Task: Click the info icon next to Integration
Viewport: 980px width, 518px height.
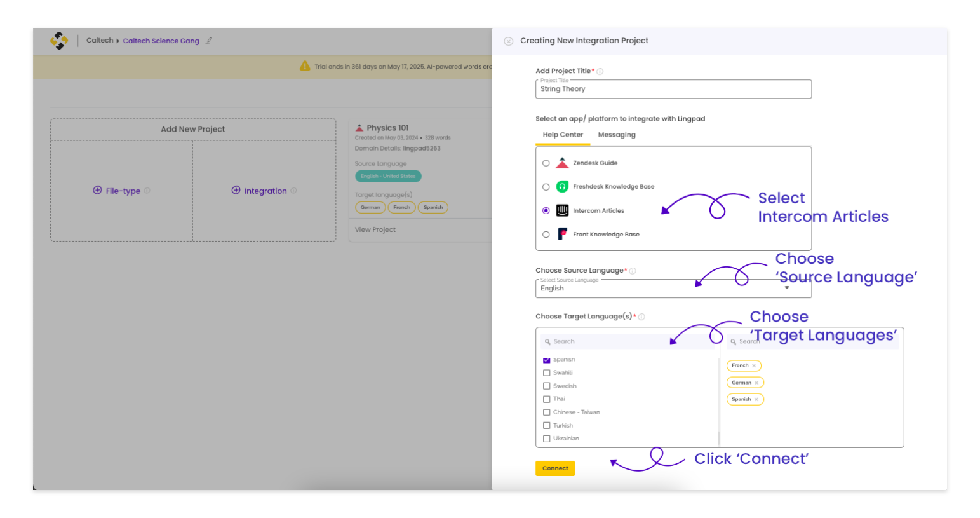Action: [293, 190]
